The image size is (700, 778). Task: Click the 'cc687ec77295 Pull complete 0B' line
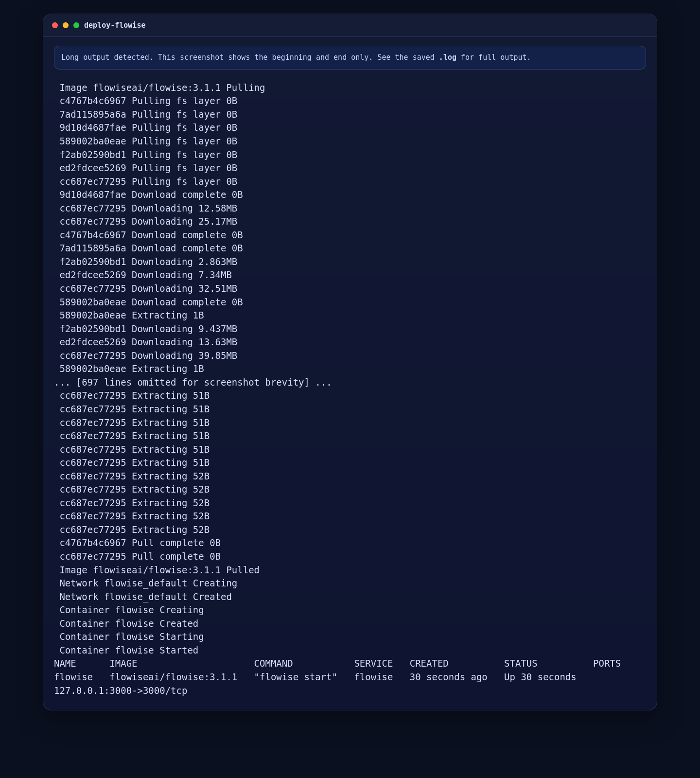point(140,557)
